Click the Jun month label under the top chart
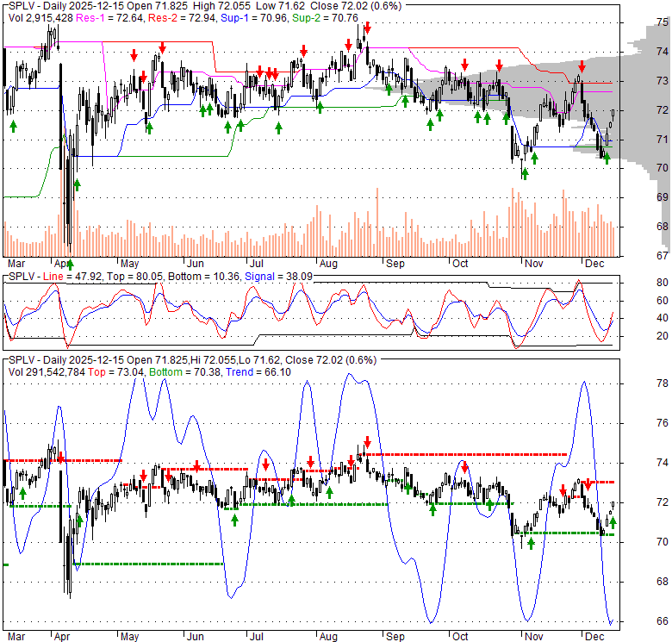The height and width of the screenshot is (642, 672). (195, 264)
